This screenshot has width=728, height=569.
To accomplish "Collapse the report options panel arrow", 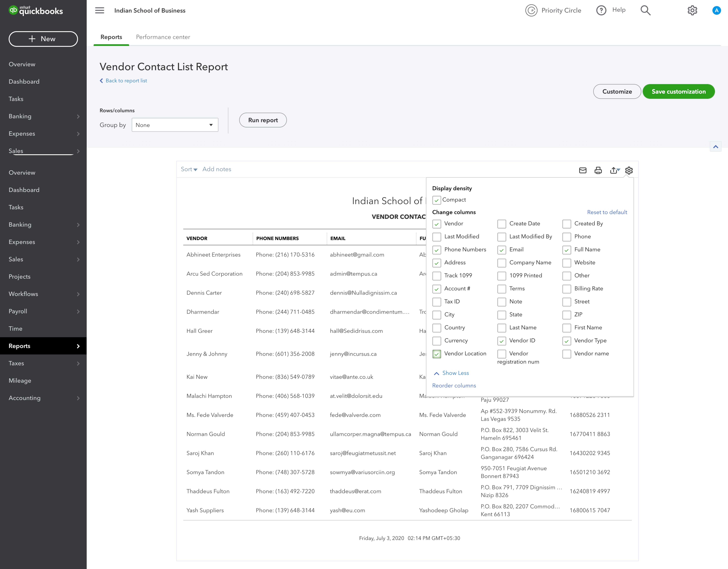I will point(716,147).
